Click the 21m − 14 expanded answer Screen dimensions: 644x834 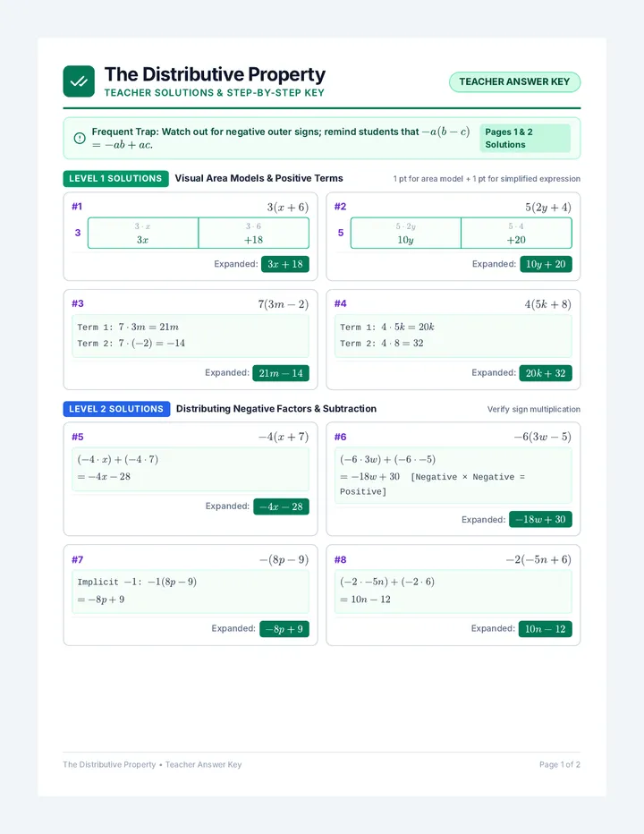coord(281,373)
